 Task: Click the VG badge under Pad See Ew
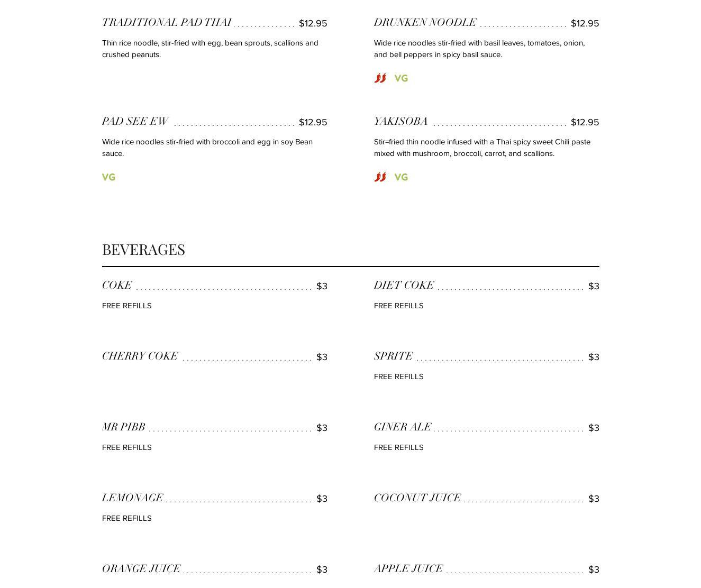(x=108, y=177)
